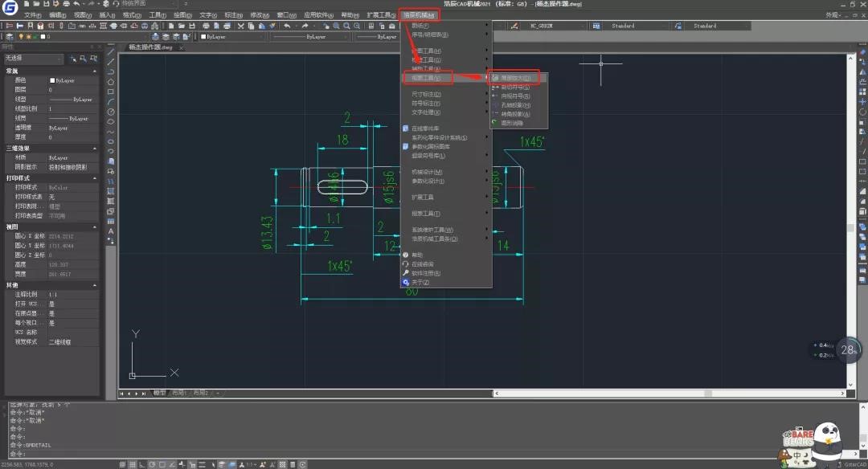Open the 标注 menu
Screen dimensions: 868x469
(233, 15)
